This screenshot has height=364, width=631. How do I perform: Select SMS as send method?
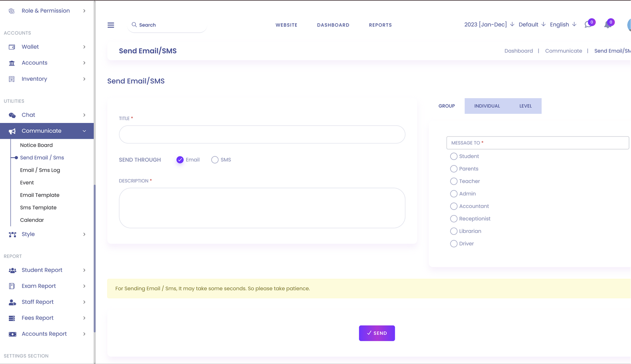(215, 160)
